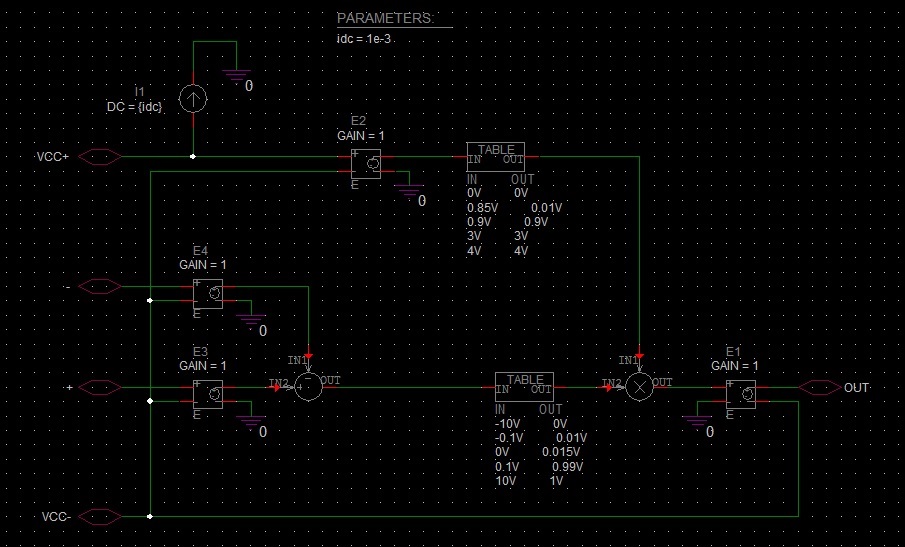Select the DC = {idc} property label
This screenshot has height=547, width=905.
(x=134, y=107)
